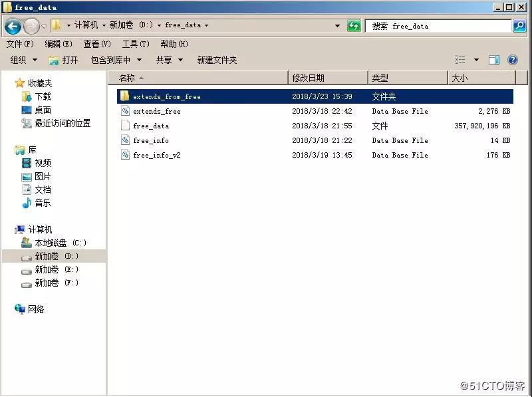Select 计算机 in navigation pane
532x397 pixels.
click(40, 229)
